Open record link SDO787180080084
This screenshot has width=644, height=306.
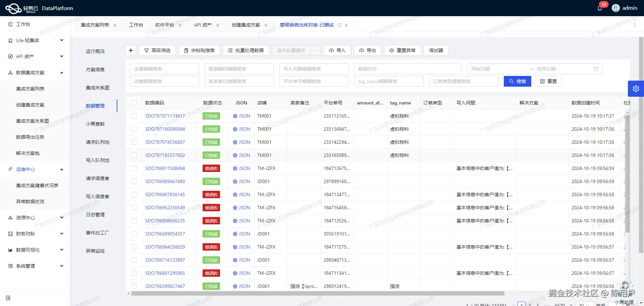[165, 129]
